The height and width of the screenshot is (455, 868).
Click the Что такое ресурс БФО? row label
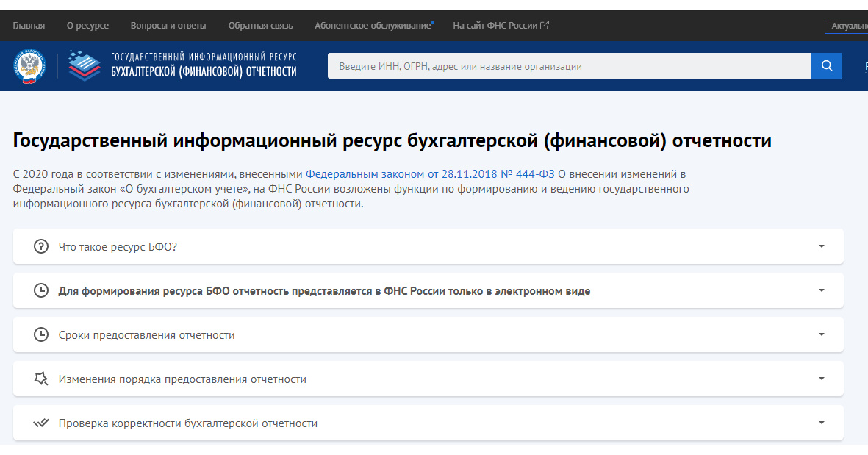point(118,247)
